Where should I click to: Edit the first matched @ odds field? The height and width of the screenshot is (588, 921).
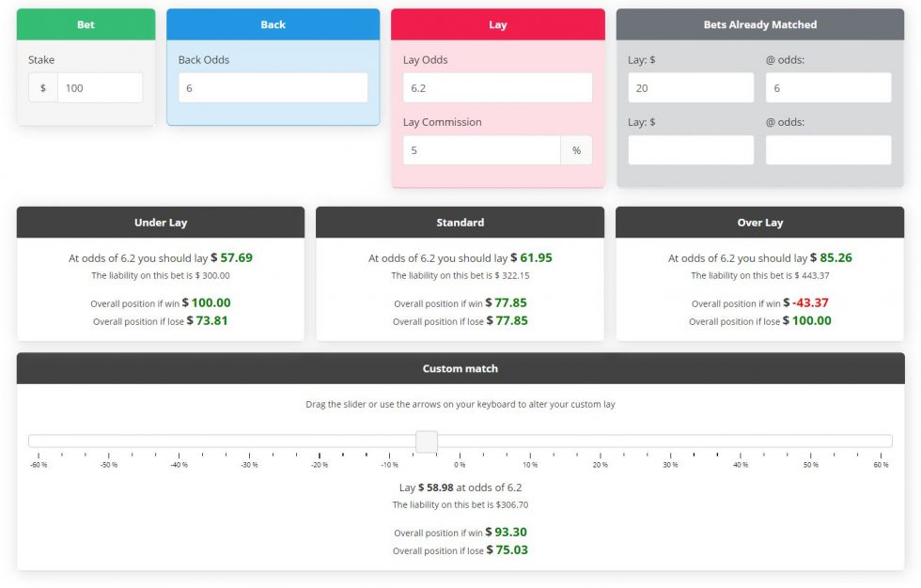828,88
